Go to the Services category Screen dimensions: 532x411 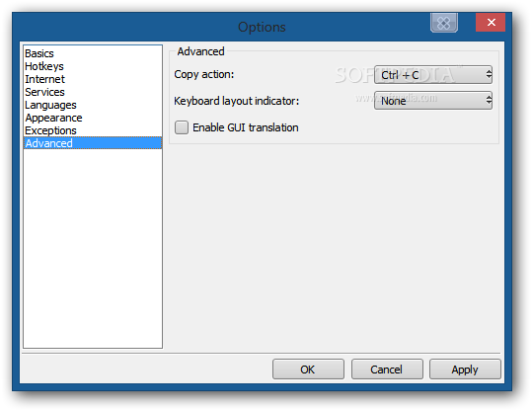pos(93,92)
